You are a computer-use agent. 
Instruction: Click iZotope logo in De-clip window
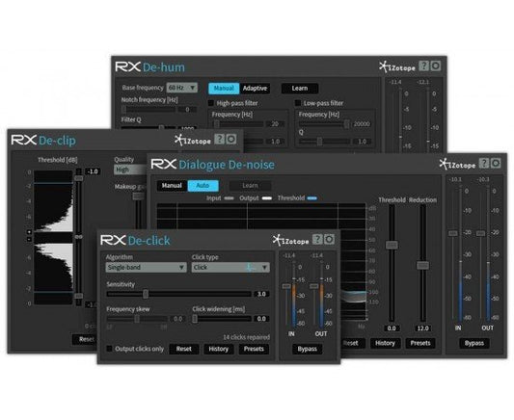tap(193, 141)
